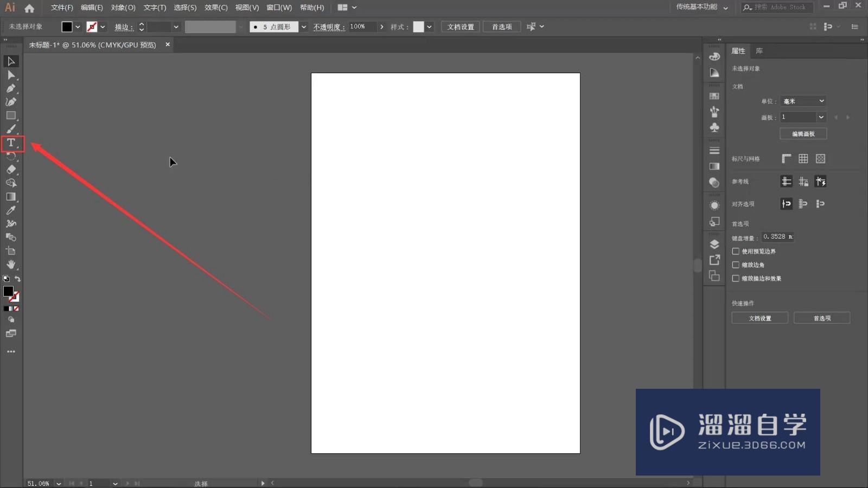Open the fill color dropdown arrow
Image resolution: width=868 pixels, height=488 pixels.
click(78, 27)
